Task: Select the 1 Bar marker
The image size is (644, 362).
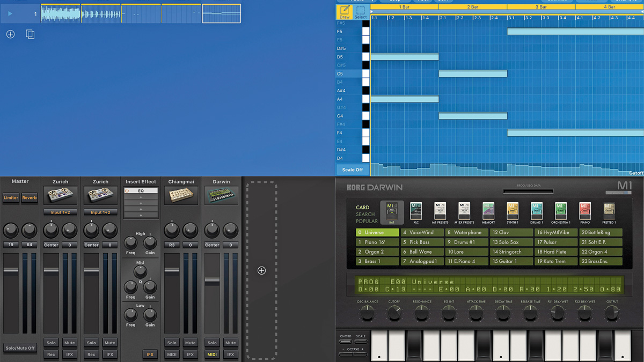Action: tap(405, 7)
